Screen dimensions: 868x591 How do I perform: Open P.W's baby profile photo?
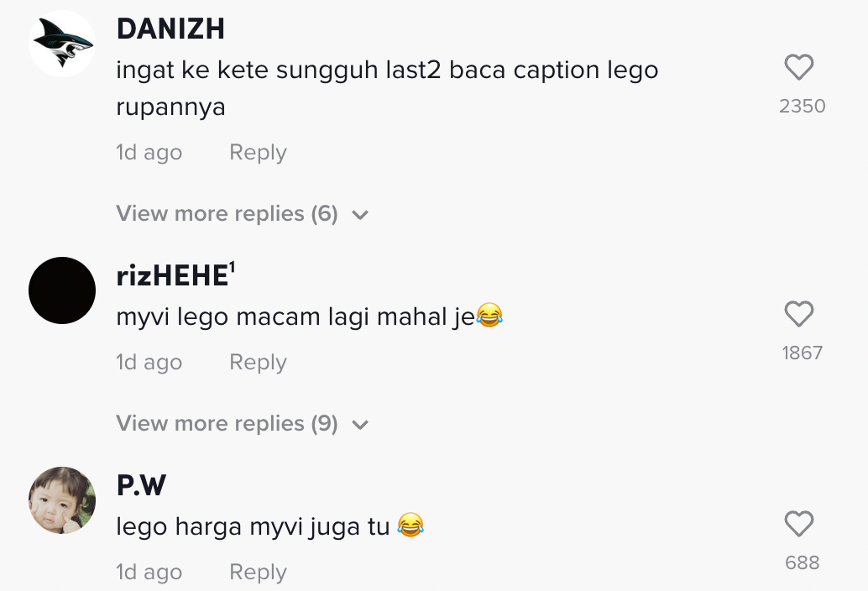coord(62,500)
